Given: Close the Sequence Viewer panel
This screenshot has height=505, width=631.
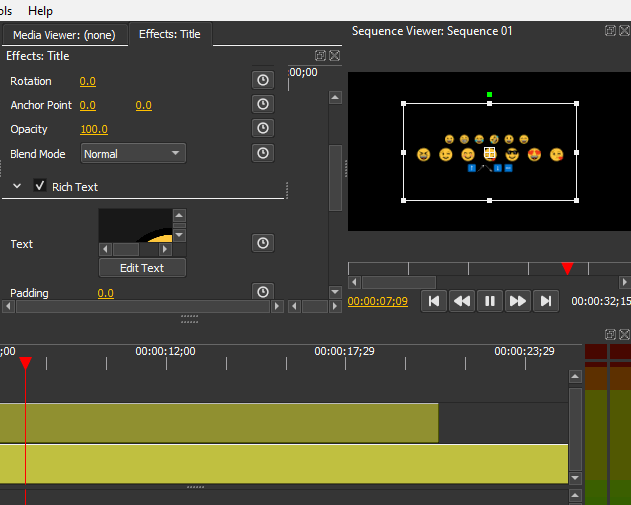Looking at the screenshot, I should (x=625, y=31).
